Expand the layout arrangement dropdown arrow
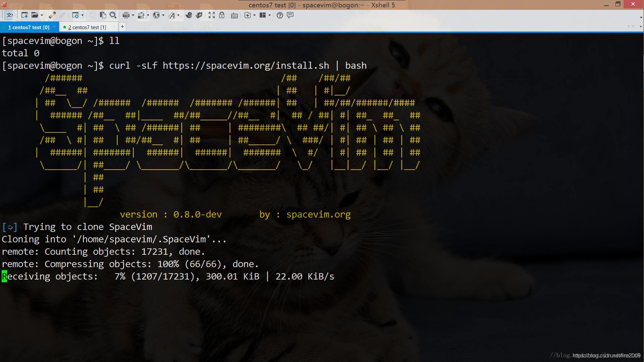Screen dimensions: 644x362 (269, 15)
